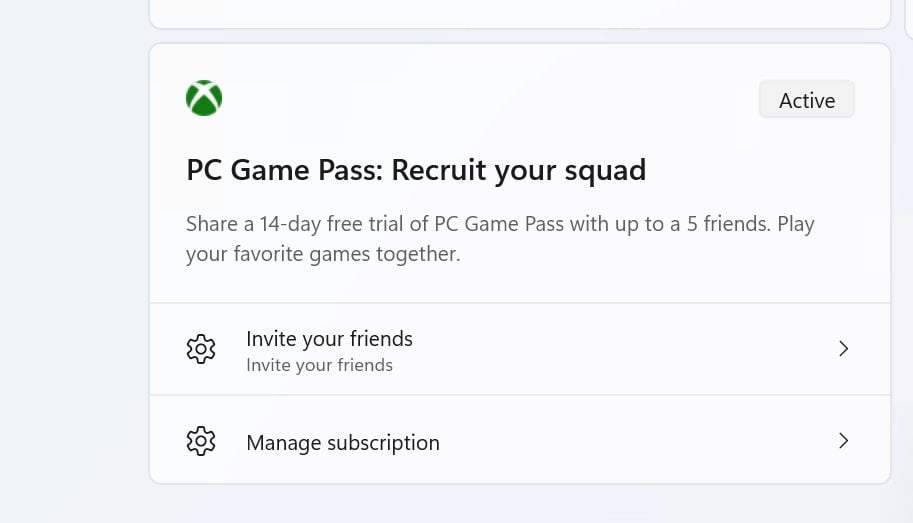Expand the Manage subscription chevron arrow
The image size is (913, 523).
(843, 441)
